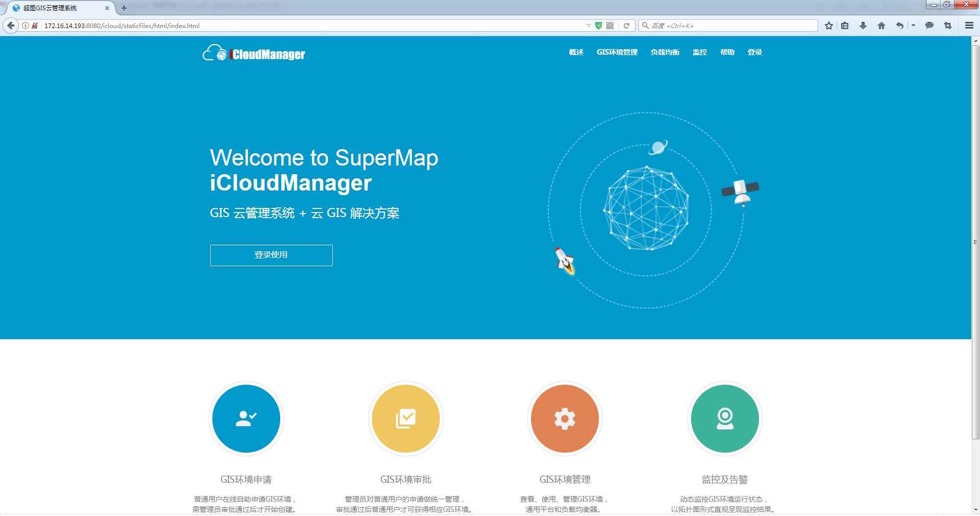Open the 负载均衡 navigation item
This screenshot has width=980, height=516.
pyautogui.click(x=665, y=52)
